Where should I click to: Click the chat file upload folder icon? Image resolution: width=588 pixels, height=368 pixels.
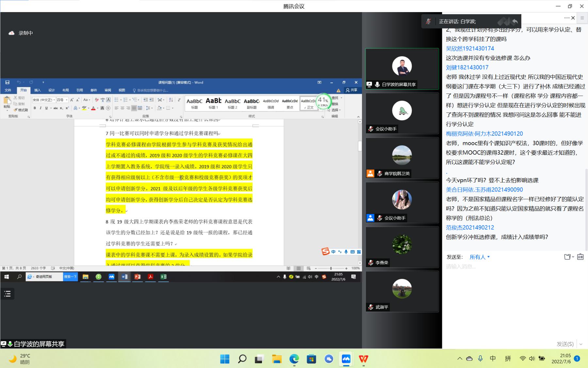tap(568, 257)
